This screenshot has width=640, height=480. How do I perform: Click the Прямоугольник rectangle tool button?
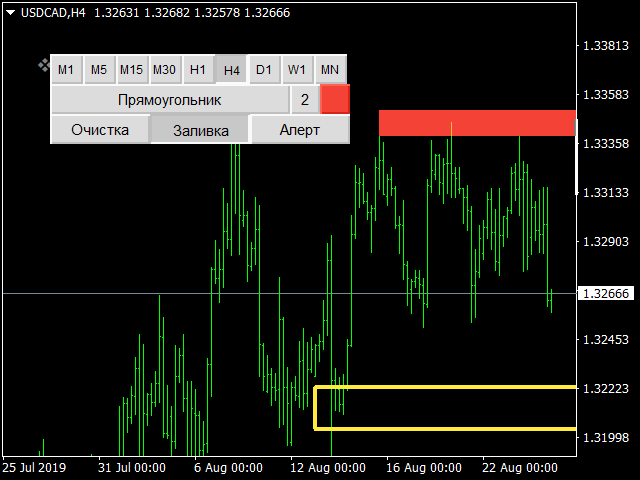(x=170, y=100)
